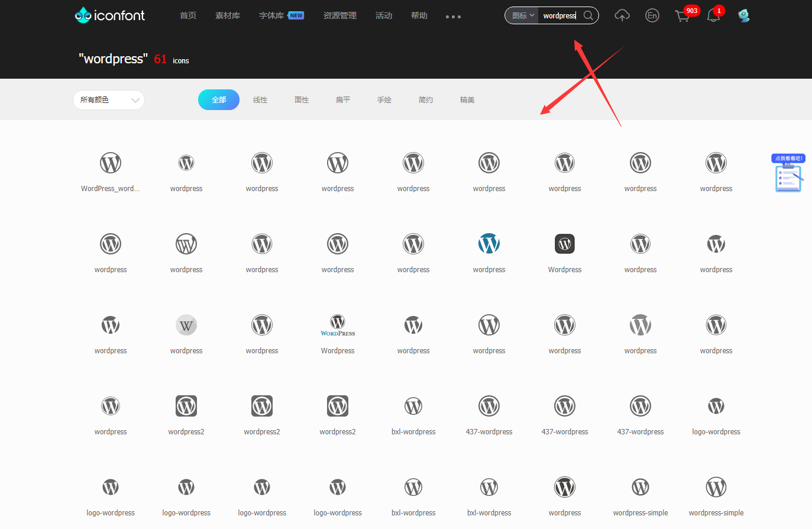Open the 帮助 menu
The height and width of the screenshot is (529, 812).
tap(419, 15)
